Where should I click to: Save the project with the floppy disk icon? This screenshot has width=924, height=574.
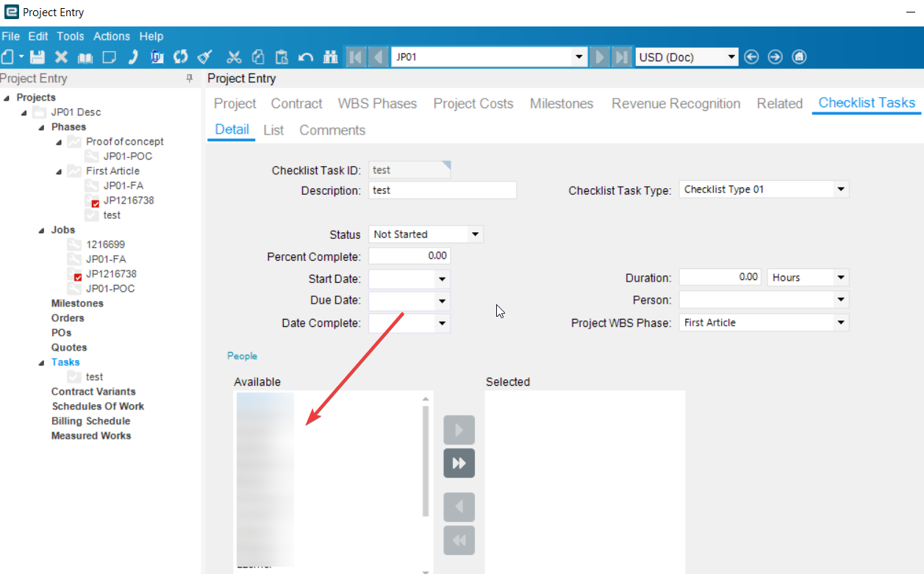click(37, 57)
